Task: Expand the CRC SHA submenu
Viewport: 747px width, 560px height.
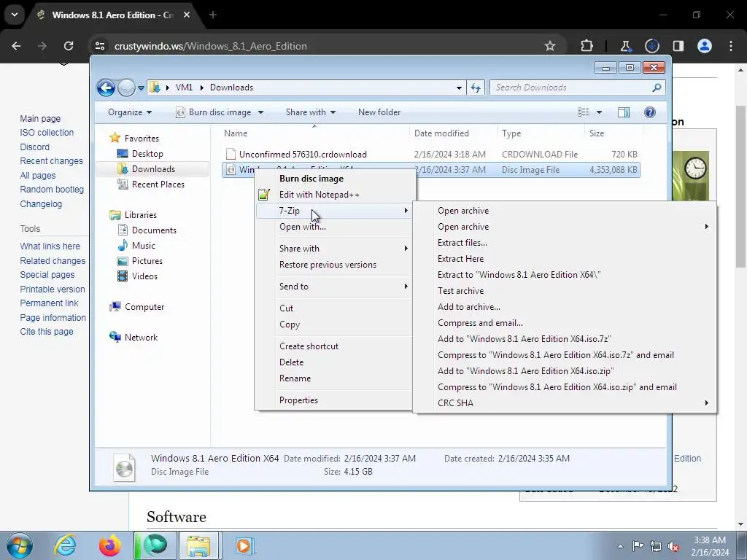Action: pyautogui.click(x=565, y=403)
